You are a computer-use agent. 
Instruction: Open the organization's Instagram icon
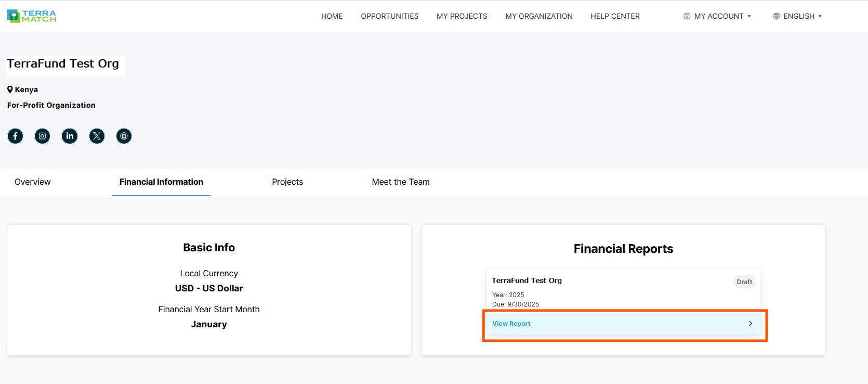[x=42, y=136]
